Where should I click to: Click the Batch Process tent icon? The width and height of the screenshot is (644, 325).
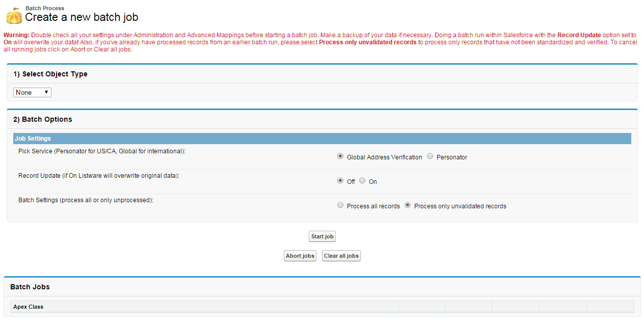[14, 15]
